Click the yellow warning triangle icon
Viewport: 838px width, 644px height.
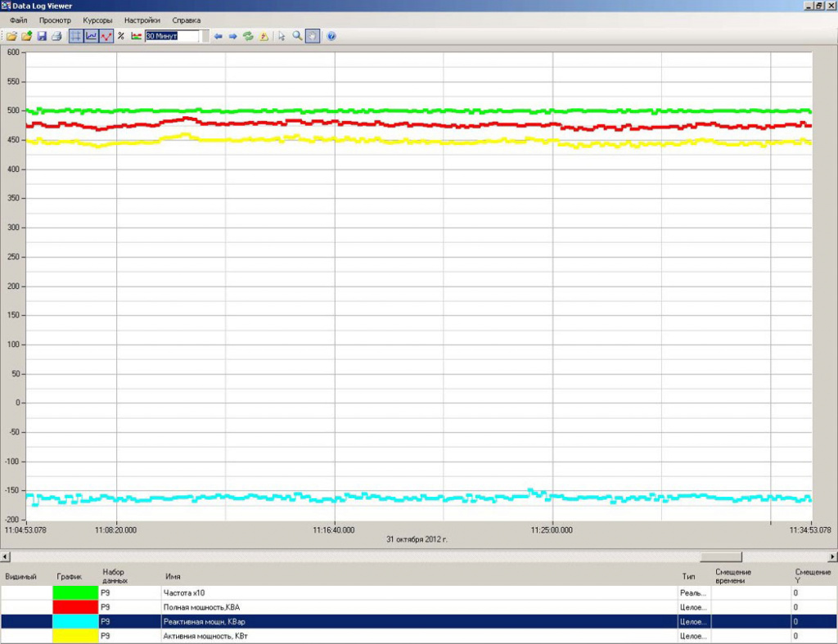tap(264, 36)
